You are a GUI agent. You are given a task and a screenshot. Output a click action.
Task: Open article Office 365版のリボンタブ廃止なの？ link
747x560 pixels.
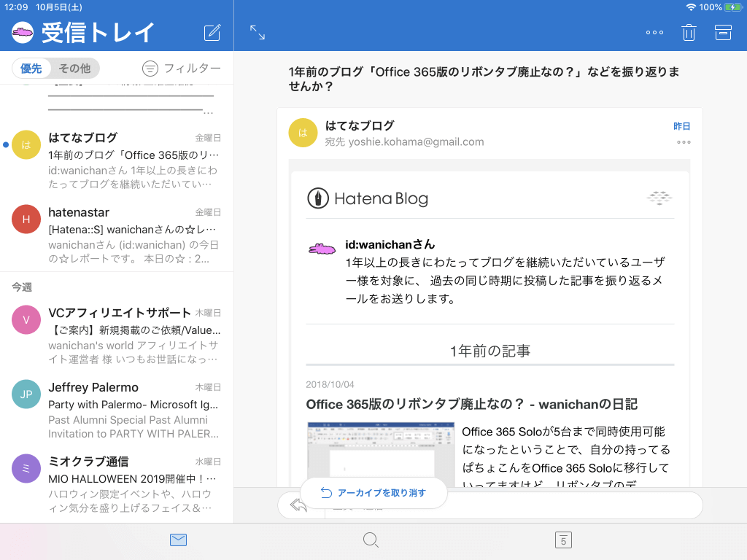click(x=472, y=404)
